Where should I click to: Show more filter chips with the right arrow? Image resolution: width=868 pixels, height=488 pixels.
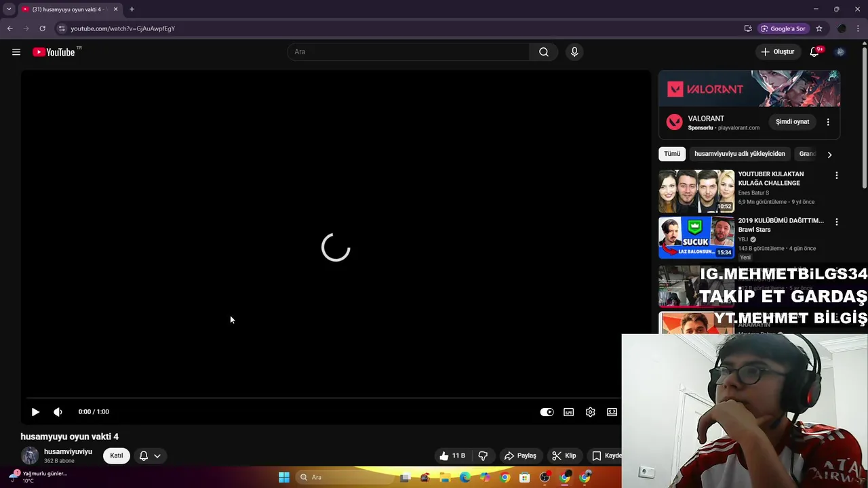pos(829,155)
